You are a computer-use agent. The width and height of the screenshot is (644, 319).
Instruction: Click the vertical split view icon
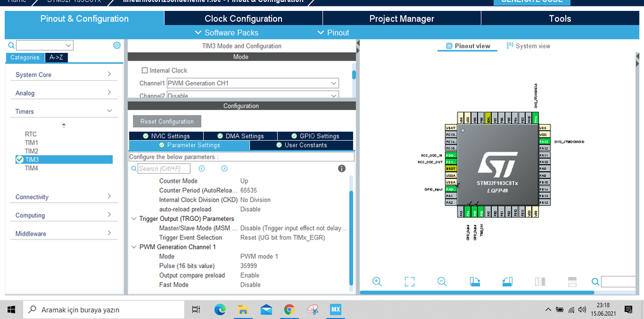click(x=540, y=282)
